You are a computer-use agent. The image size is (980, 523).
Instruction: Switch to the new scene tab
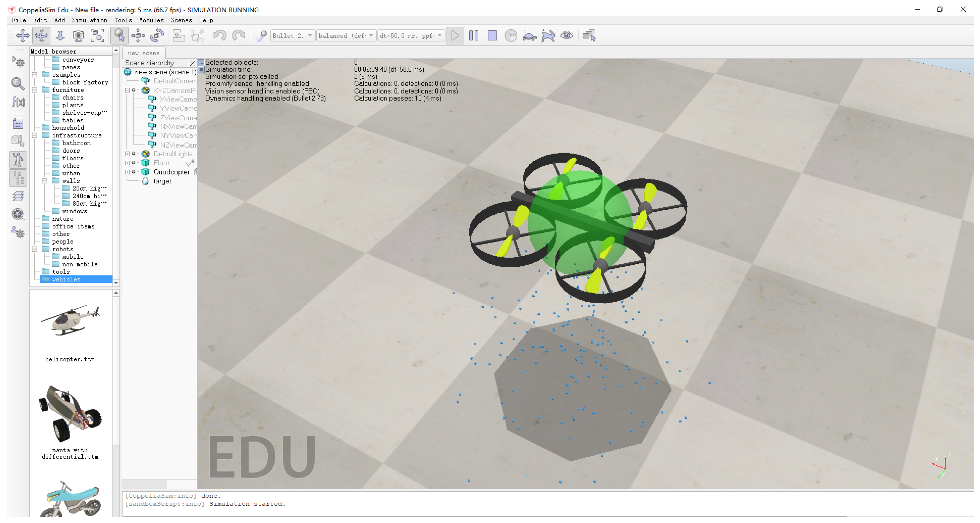pyautogui.click(x=144, y=53)
